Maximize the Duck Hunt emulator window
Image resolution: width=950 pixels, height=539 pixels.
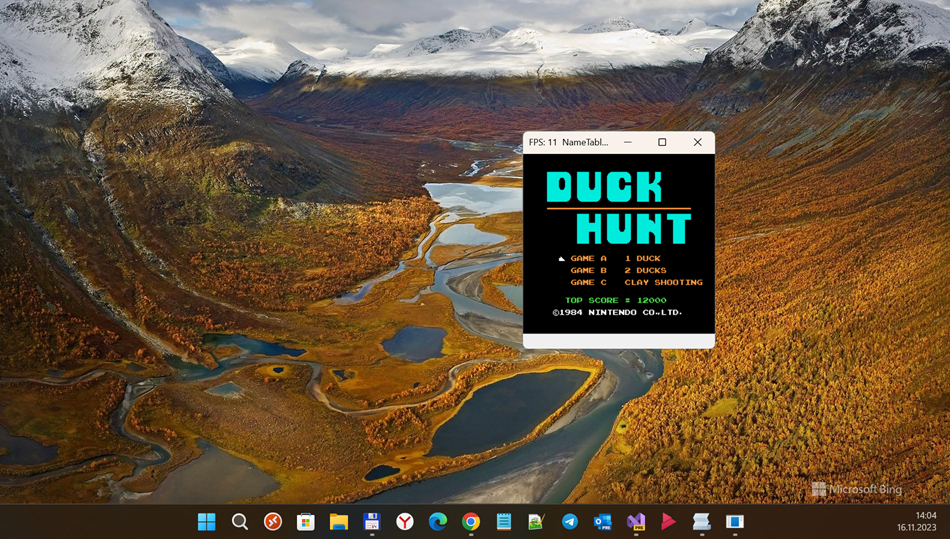(662, 142)
